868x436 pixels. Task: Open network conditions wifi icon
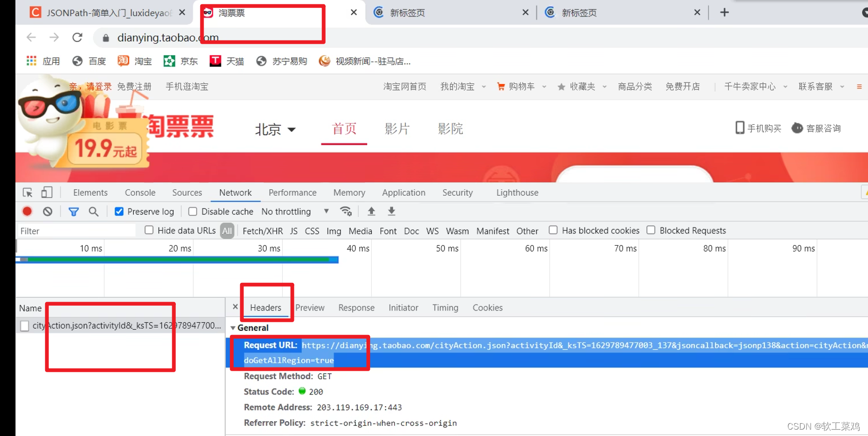(x=346, y=211)
